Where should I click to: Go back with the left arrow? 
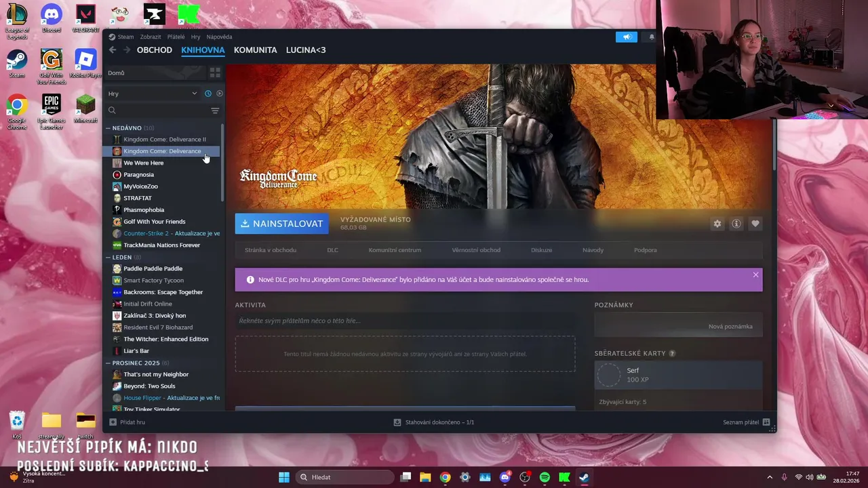click(113, 50)
